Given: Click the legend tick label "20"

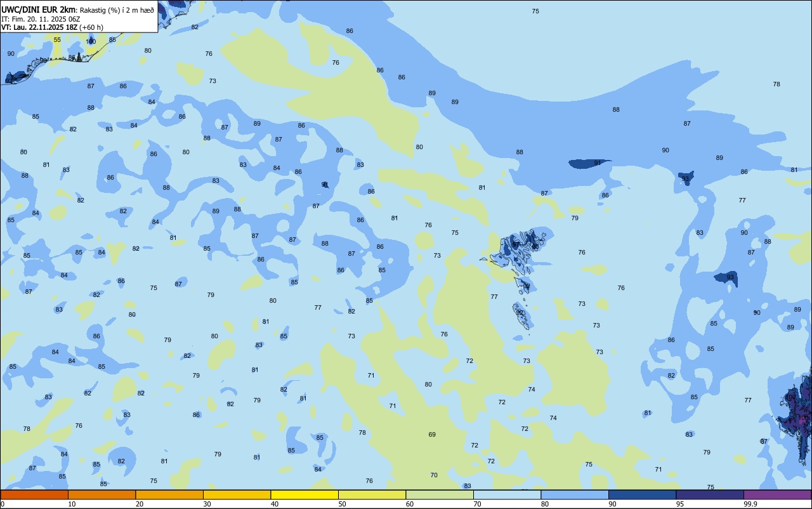Looking at the screenshot, I should pyautogui.click(x=140, y=504).
